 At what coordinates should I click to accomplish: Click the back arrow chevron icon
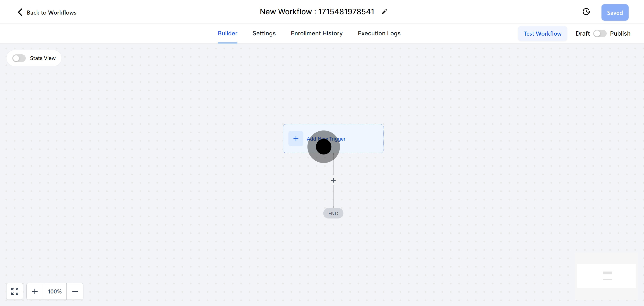[x=20, y=12]
